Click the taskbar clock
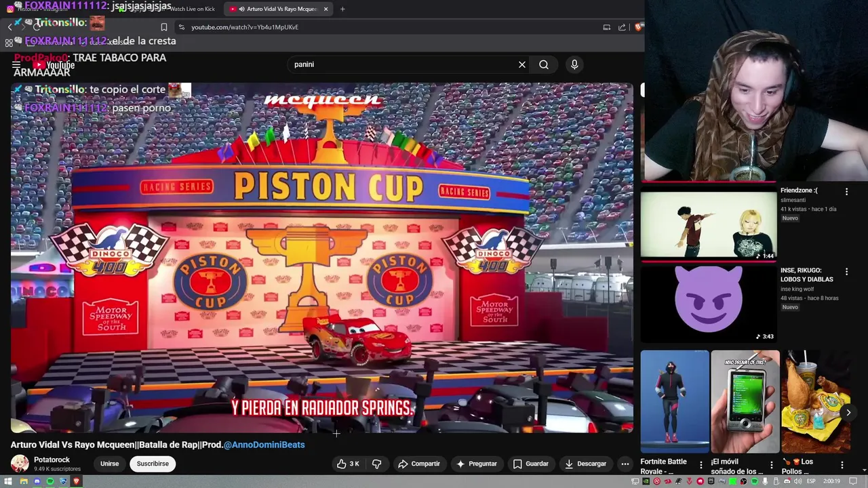Image resolution: width=868 pixels, height=488 pixels. click(x=832, y=481)
